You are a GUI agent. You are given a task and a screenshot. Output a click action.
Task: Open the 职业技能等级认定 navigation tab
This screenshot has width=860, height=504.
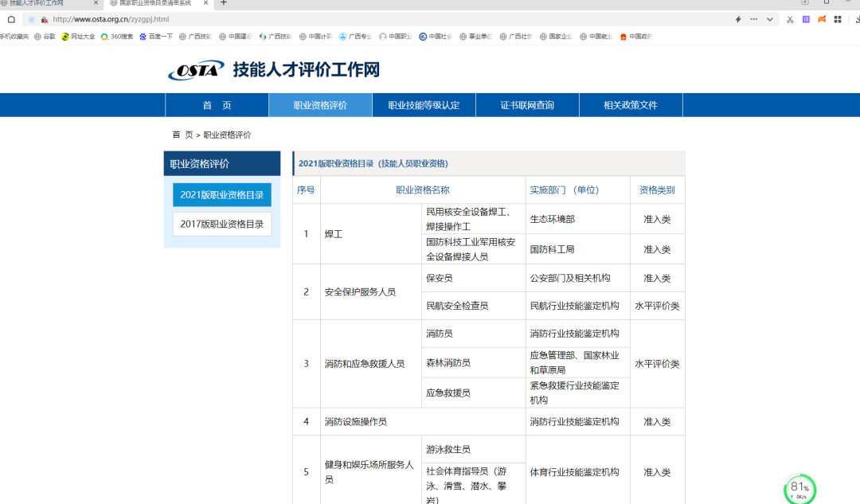pyautogui.click(x=424, y=105)
